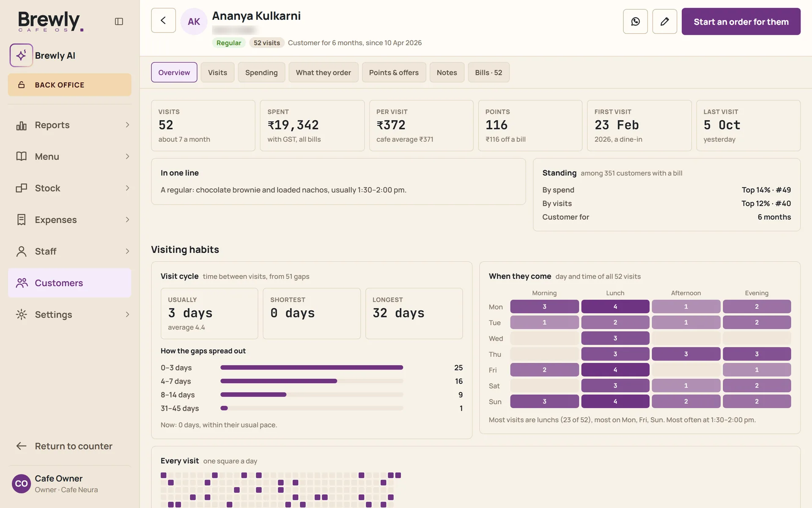
Task: Expand the Expenses section chevron
Action: click(x=127, y=220)
